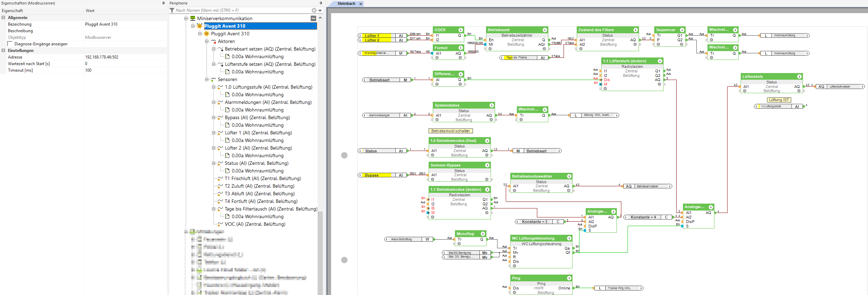Open info icon on the ODER block

[461, 30]
